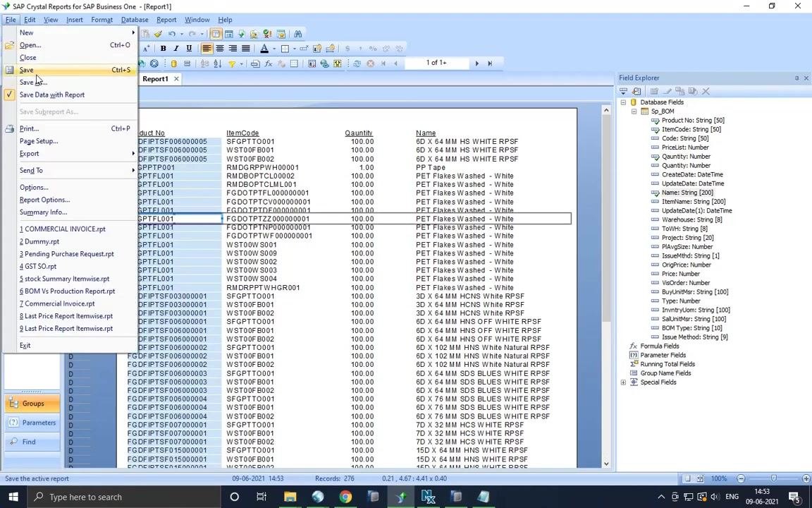This screenshot has width=812, height=508.
Task: Click the taskbar search box
Action: [124, 497]
